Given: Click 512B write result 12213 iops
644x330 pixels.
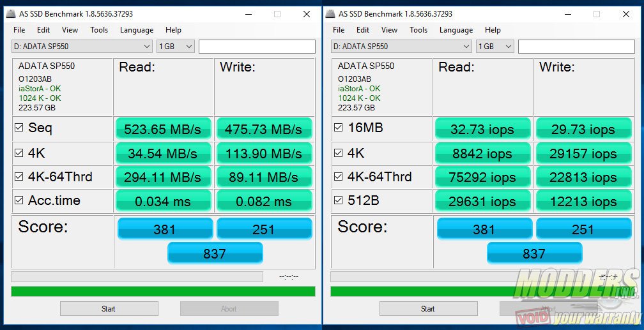Looking at the screenshot, I should (584, 201).
